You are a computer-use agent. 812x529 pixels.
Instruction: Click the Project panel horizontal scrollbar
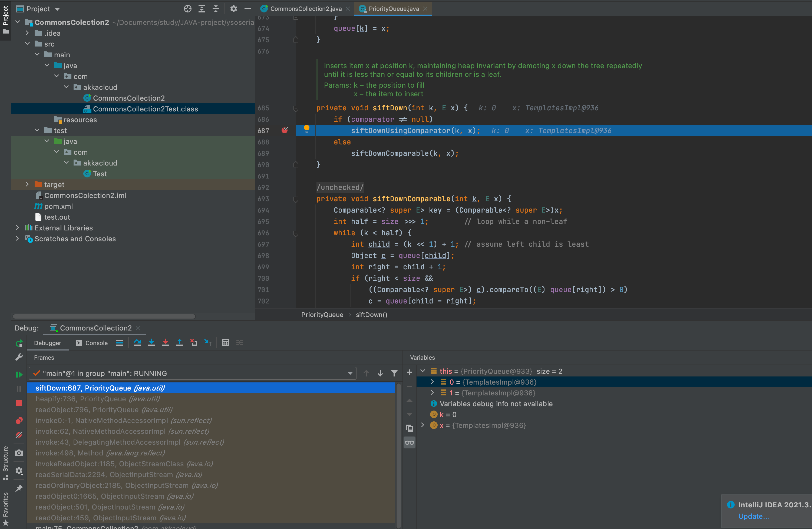[x=104, y=316]
